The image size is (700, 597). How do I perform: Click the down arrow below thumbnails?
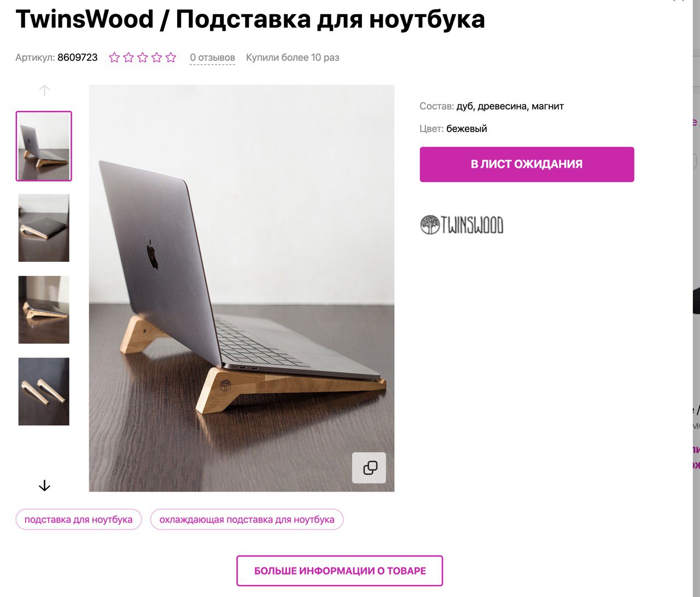coord(45,485)
